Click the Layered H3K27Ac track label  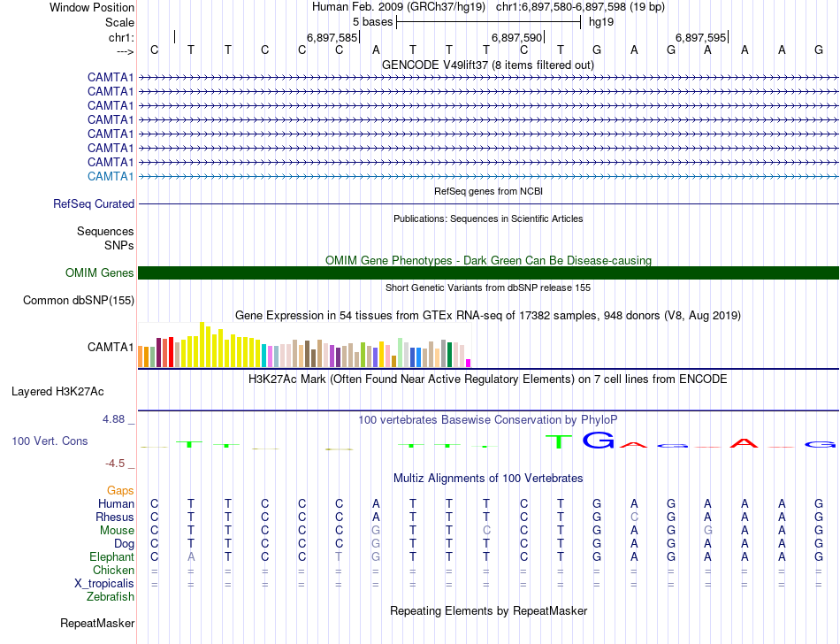point(57,392)
